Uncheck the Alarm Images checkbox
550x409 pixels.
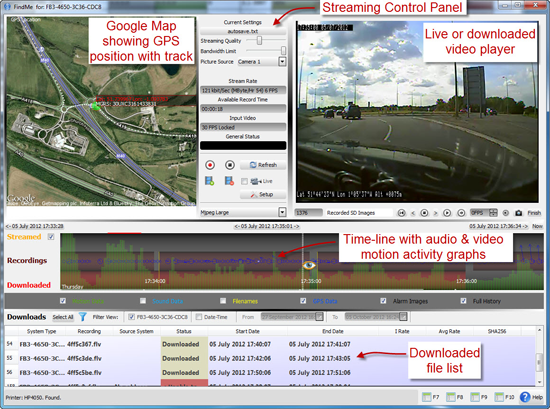tap(383, 301)
